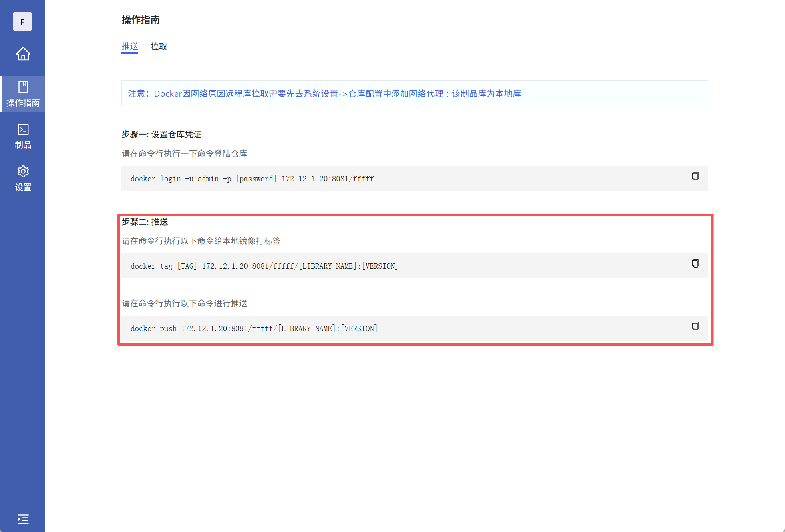Image resolution: width=785 pixels, height=532 pixels.
Task: Open 操作指南 sidebar item
Action: click(x=23, y=94)
